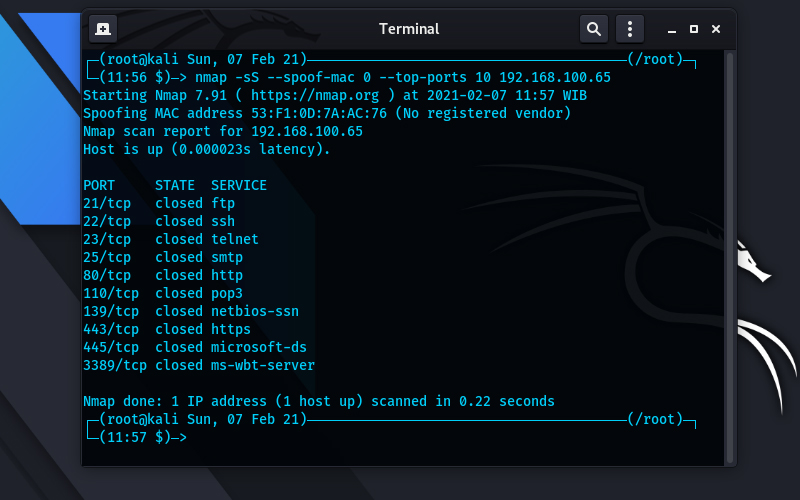Click the 80/tcp http row
Viewport: 800px width, 500px height.
click(163, 276)
